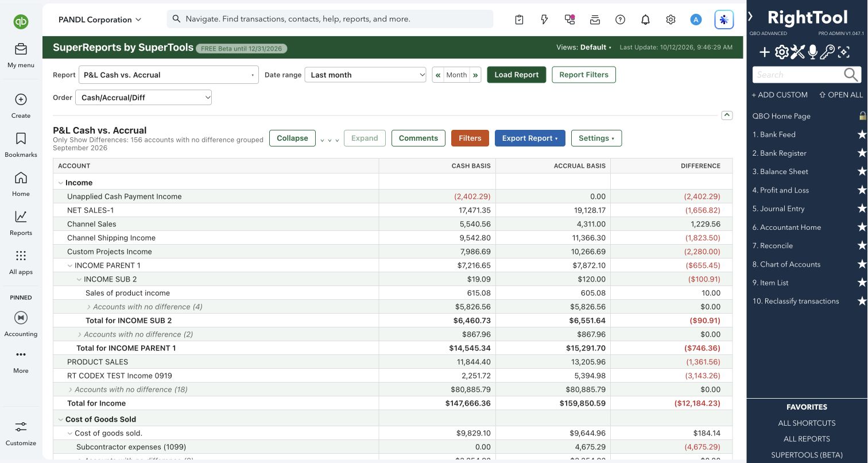
Task: Open the notifications bell
Action: point(645,20)
